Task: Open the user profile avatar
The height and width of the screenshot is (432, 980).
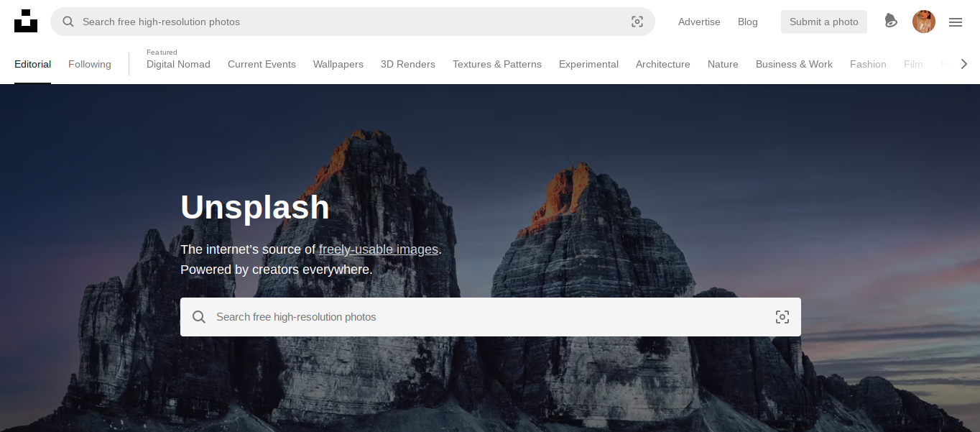Action: point(924,22)
